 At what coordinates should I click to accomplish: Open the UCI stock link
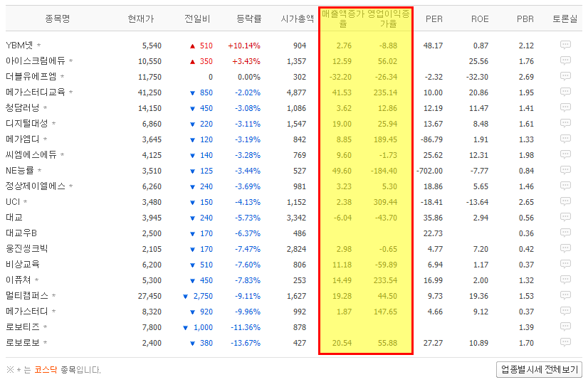[13, 202]
